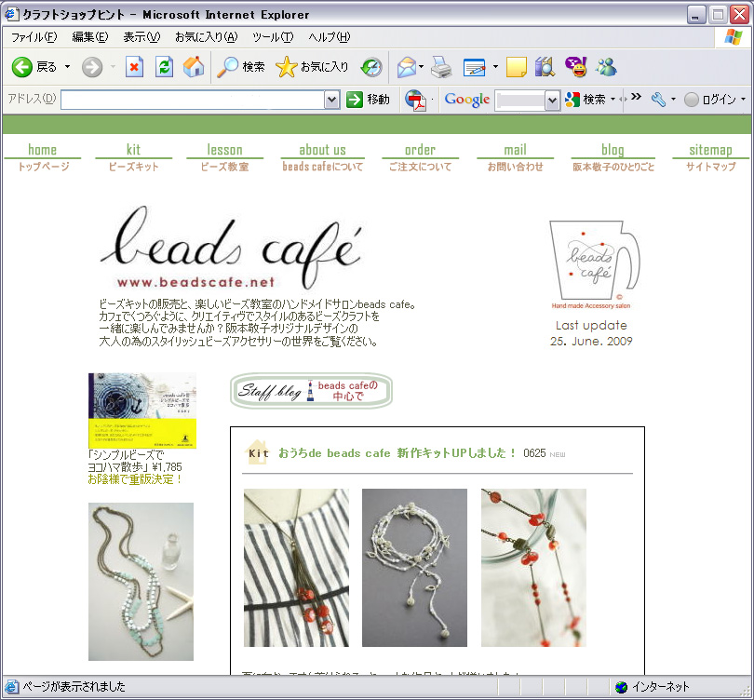Open white bead lariat photo
This screenshot has height=700, width=754.
tap(414, 567)
